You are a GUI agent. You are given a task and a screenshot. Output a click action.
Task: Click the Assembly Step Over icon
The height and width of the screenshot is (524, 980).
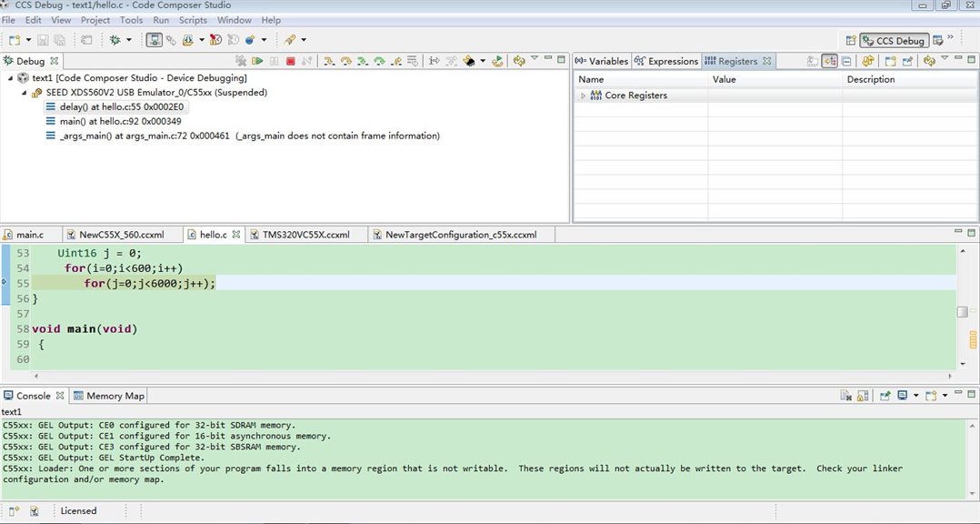pos(379,61)
